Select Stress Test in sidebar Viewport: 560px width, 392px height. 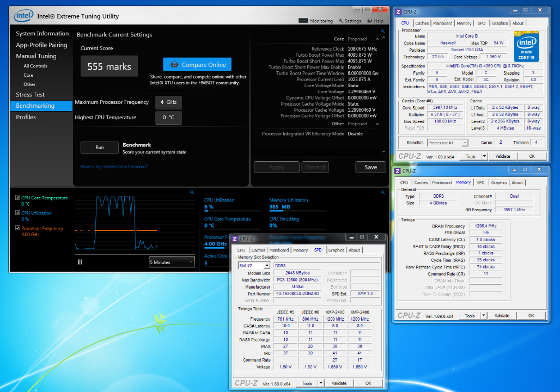click(x=31, y=95)
